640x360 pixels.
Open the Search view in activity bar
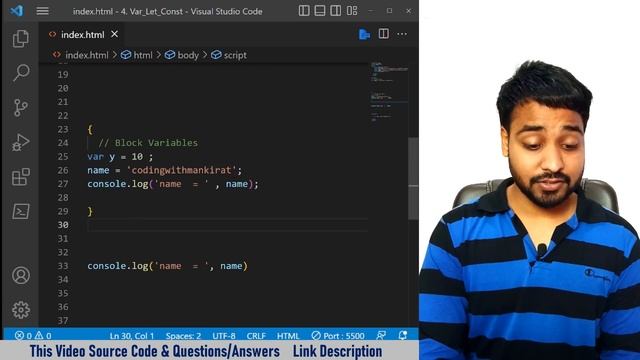[x=21, y=73]
